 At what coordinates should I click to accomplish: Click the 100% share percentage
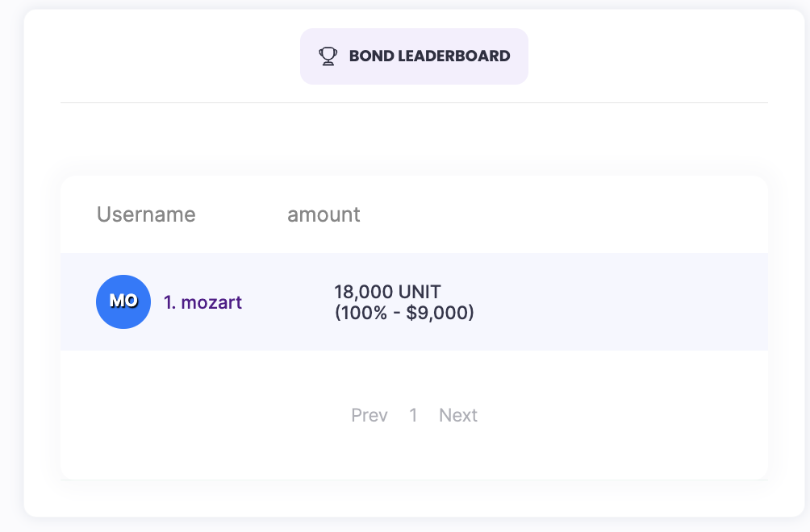(361, 313)
